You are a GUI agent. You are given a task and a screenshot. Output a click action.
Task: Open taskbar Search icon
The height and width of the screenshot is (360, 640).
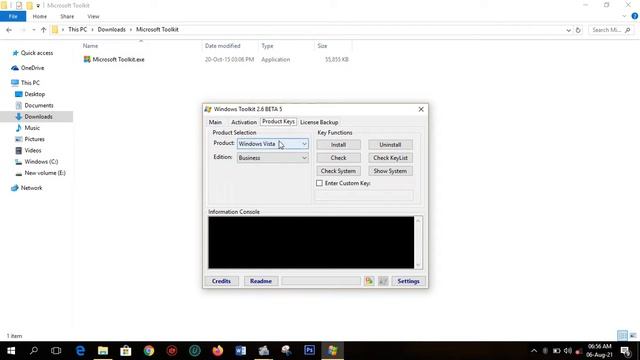(x=34, y=351)
